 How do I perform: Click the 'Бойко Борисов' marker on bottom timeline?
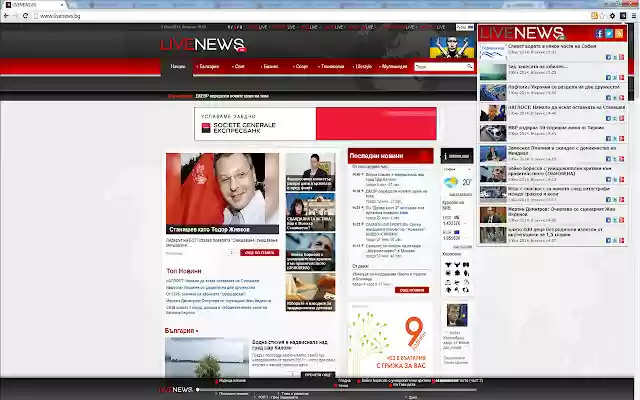394,380
